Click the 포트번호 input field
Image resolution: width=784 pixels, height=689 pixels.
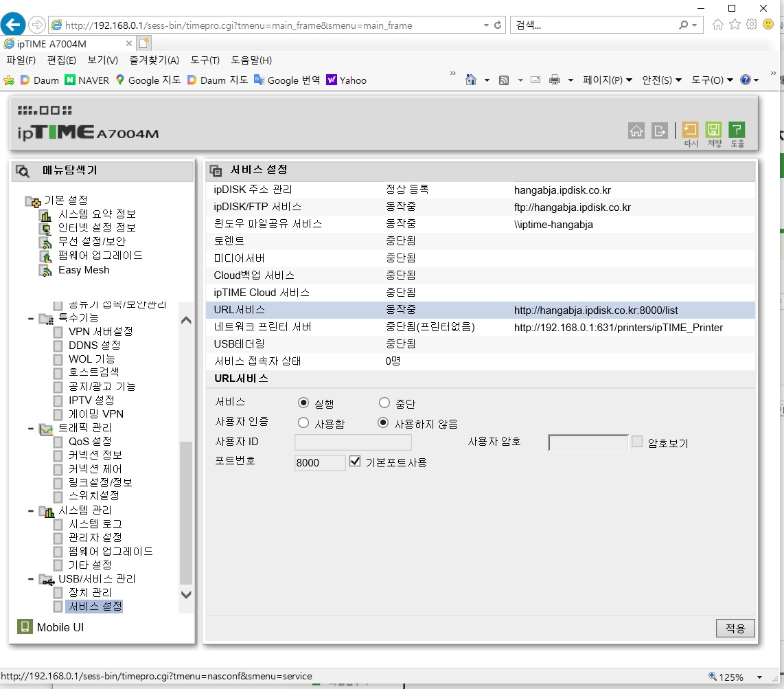point(319,462)
